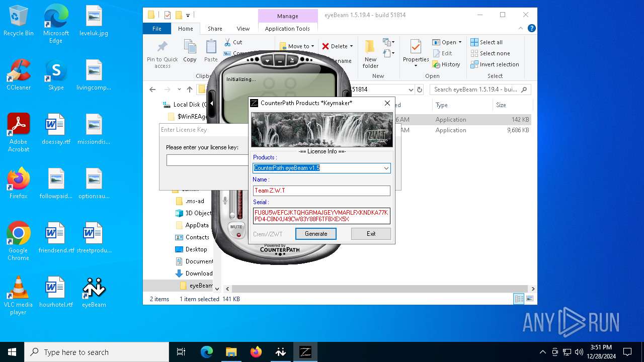
Task: Open Easy access dropdown in ribbon
Action: (x=389, y=53)
